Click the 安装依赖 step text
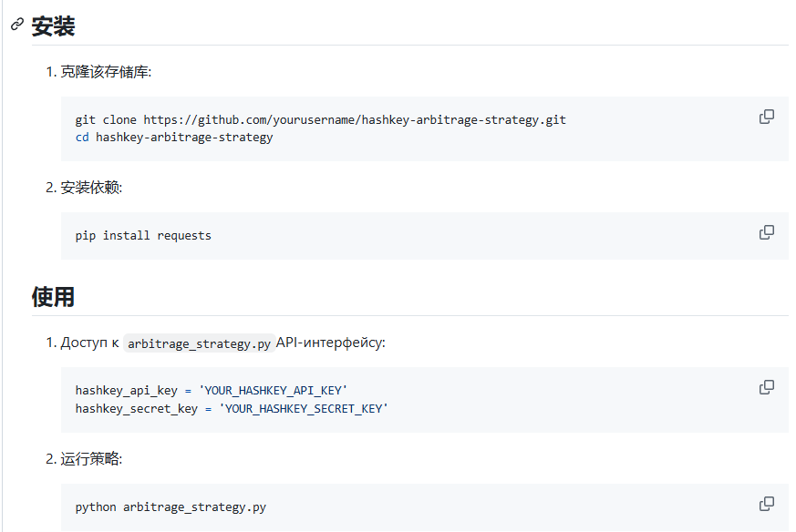Image resolution: width=796 pixels, height=532 pixels. [x=91, y=188]
